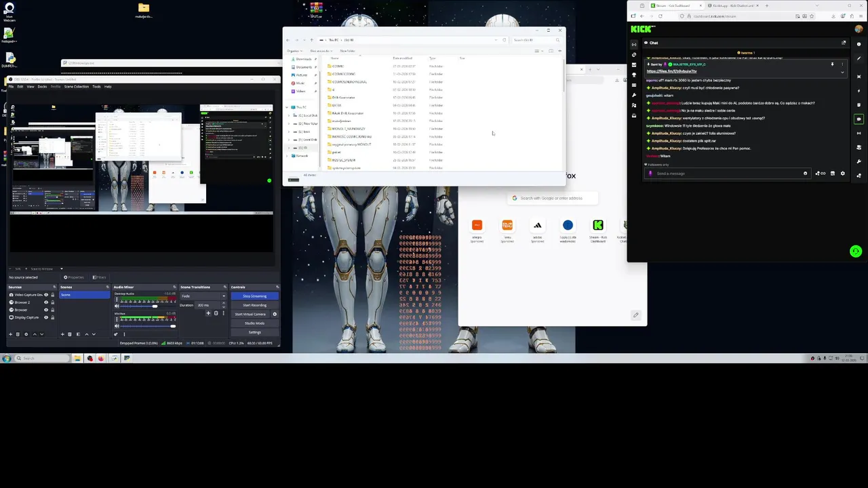The width and height of the screenshot is (868, 488).
Task: Open Organize dropdown in File Explorer
Action: pos(295,51)
